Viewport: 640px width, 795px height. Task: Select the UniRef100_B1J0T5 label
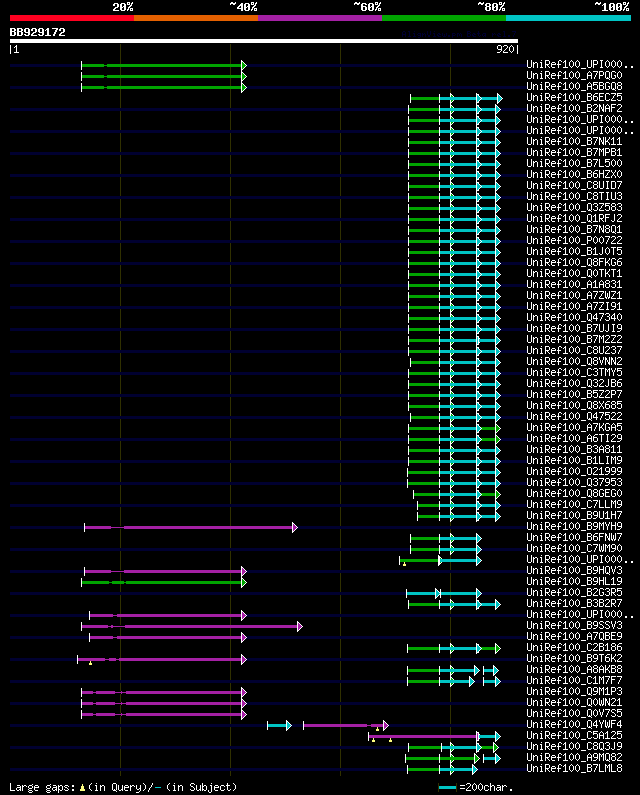pos(574,251)
